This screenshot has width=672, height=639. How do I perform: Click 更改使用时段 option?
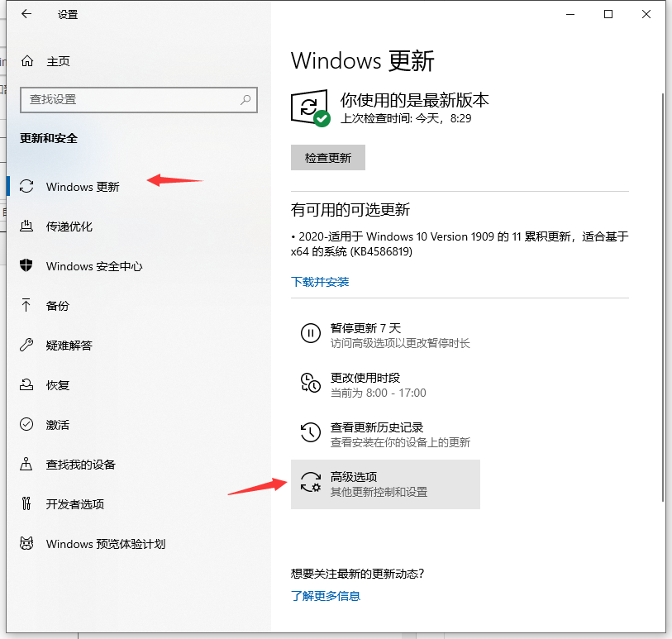tap(385, 385)
